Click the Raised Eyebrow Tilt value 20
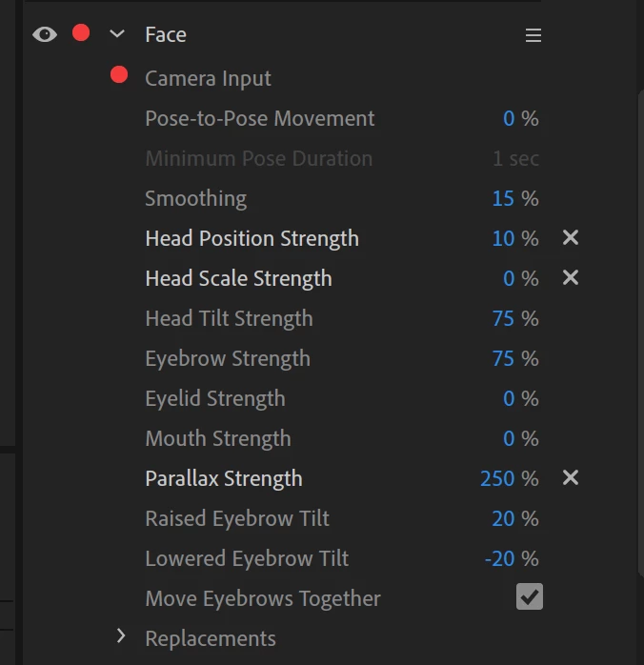This screenshot has height=665, width=644. click(x=503, y=519)
